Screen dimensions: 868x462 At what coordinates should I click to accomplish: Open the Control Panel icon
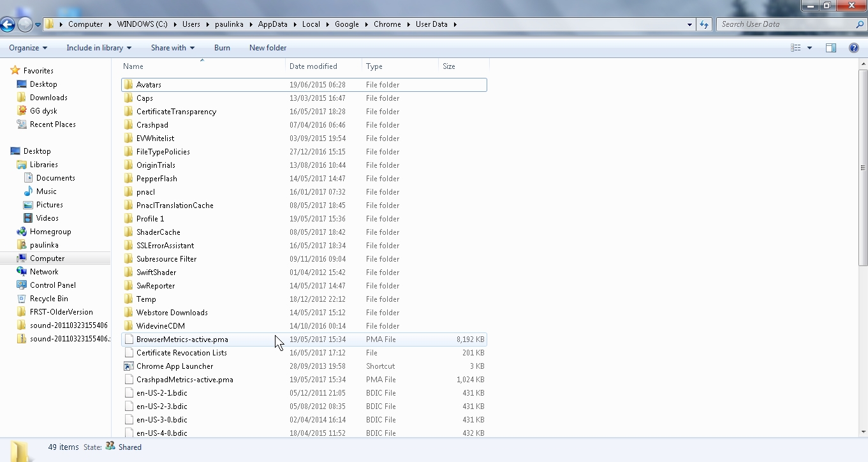click(22, 285)
